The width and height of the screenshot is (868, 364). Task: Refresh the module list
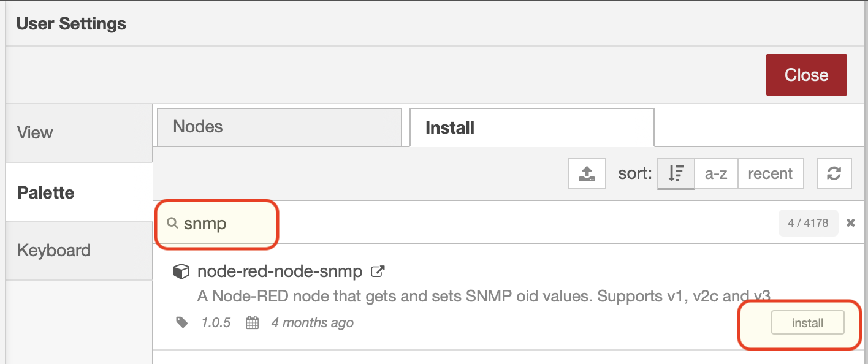(x=834, y=173)
